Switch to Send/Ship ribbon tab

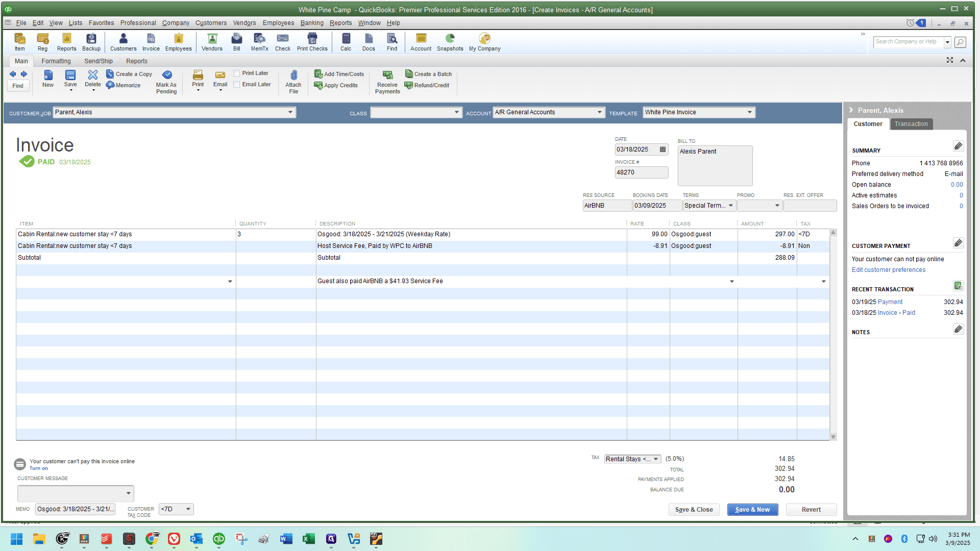point(99,61)
